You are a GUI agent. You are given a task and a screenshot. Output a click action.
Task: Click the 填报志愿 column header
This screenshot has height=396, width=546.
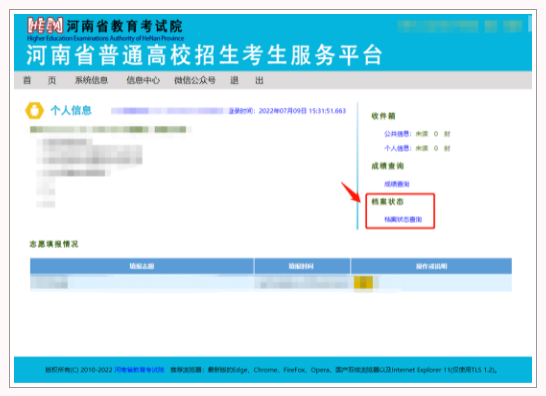pos(142,266)
